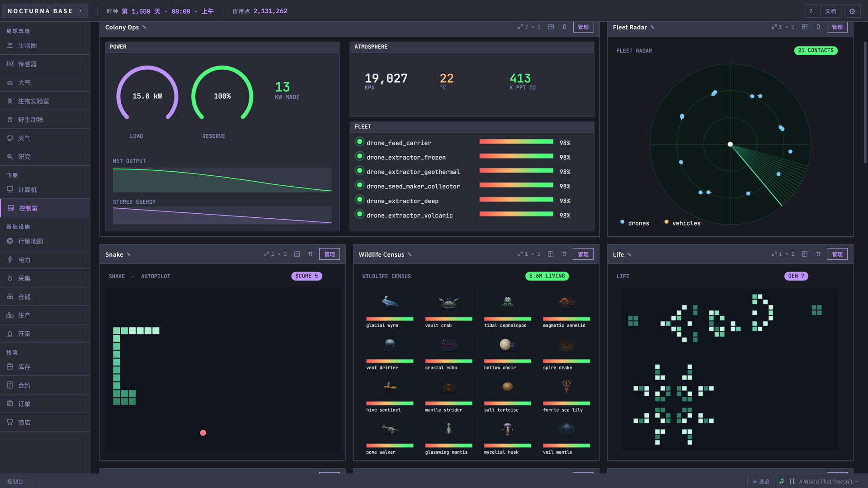Click Life panel grid layout icon
This screenshot has height=488, width=868.
point(804,254)
